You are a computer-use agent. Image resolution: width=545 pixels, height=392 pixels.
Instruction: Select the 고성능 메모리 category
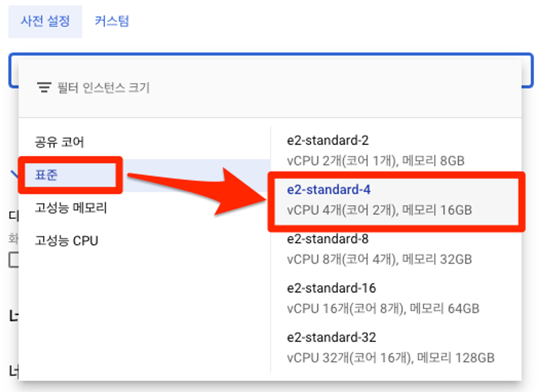[x=71, y=208]
